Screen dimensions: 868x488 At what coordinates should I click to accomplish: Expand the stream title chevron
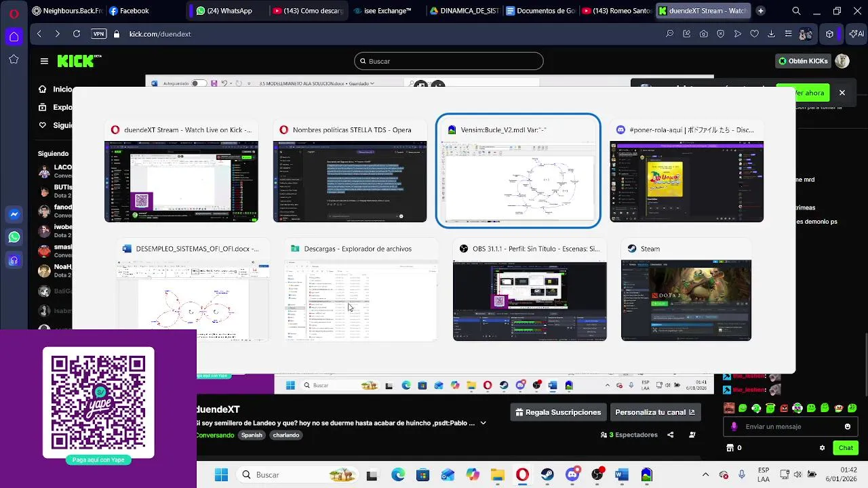tap(483, 423)
